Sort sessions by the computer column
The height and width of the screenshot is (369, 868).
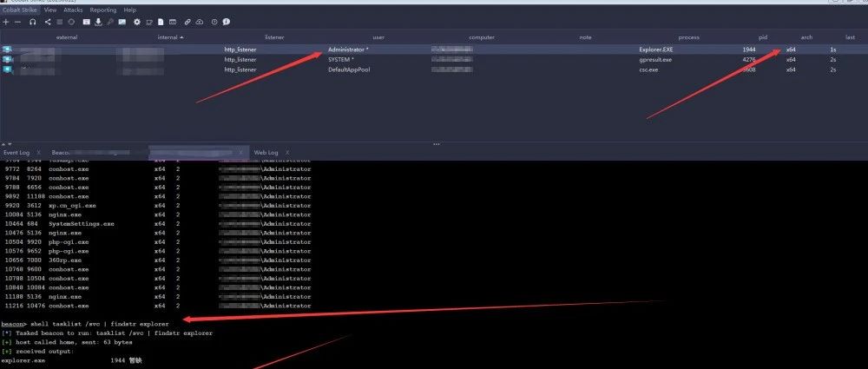coord(482,37)
